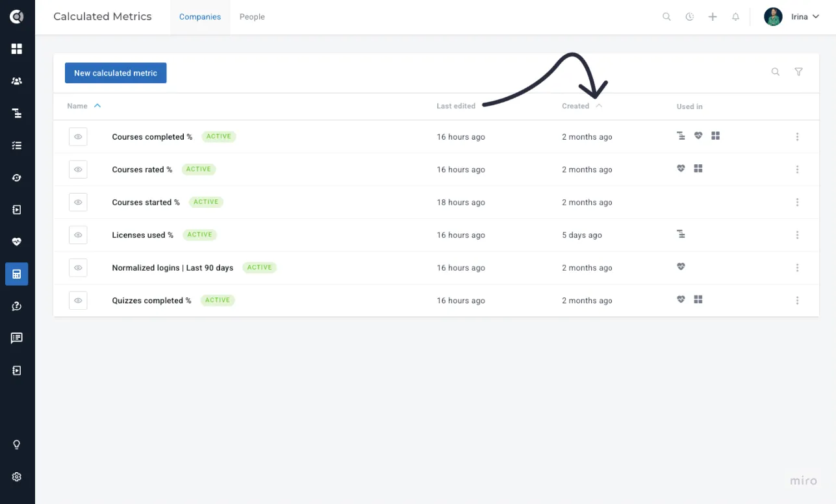Toggle eye visibility for Courses completed %
The height and width of the screenshot is (504, 836).
(78, 137)
